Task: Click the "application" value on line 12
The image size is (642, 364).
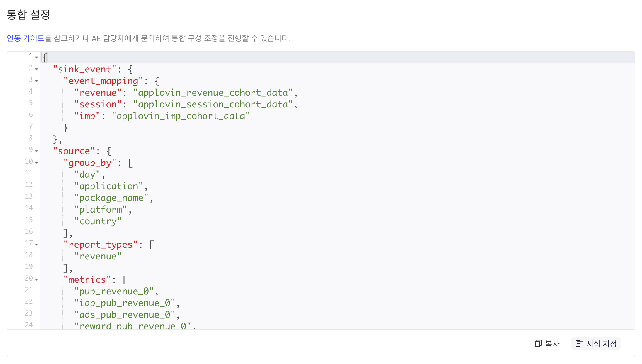Action: click(108, 186)
